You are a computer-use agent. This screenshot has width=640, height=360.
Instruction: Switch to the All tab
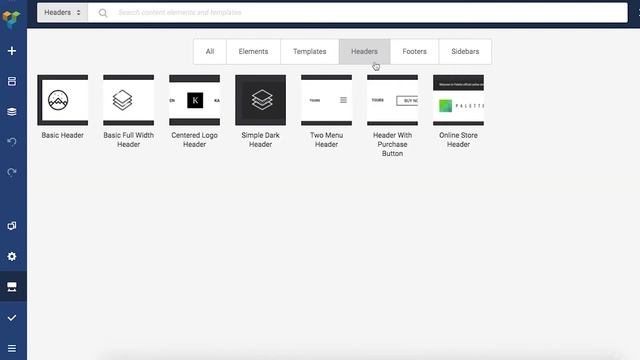click(x=210, y=51)
